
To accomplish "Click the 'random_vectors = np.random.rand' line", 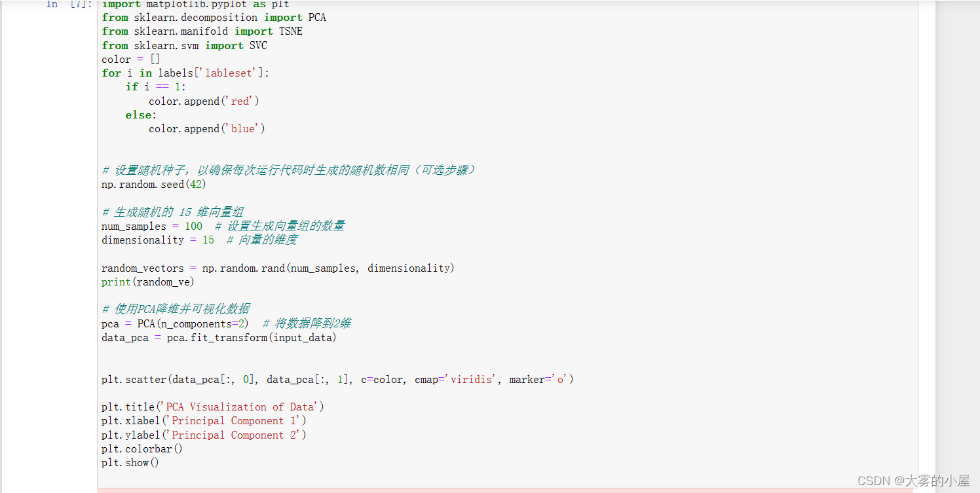I will [278, 268].
